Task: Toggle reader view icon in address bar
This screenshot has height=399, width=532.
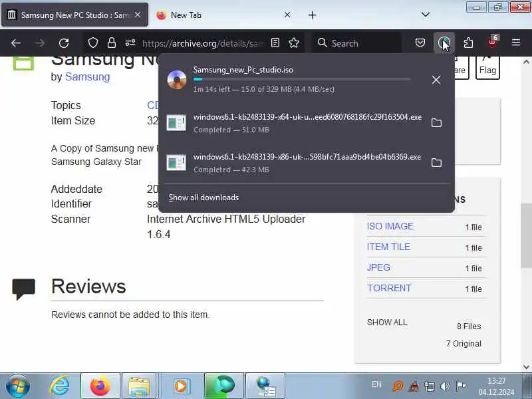Action: coord(275,43)
